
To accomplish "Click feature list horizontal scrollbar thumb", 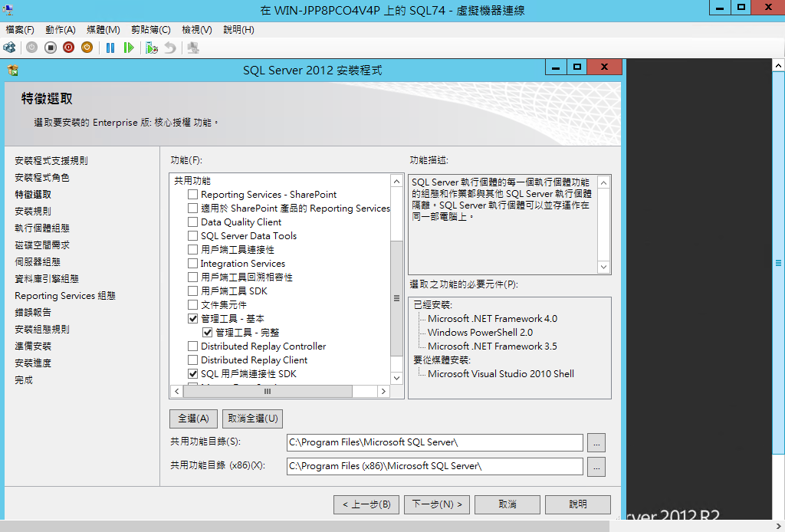I will click(x=268, y=392).
